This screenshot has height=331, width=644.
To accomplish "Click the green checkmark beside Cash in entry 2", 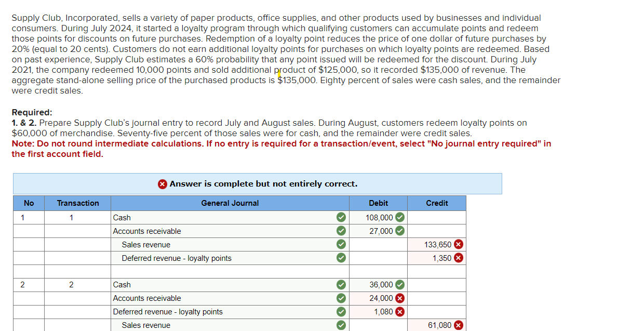I will (x=341, y=284).
